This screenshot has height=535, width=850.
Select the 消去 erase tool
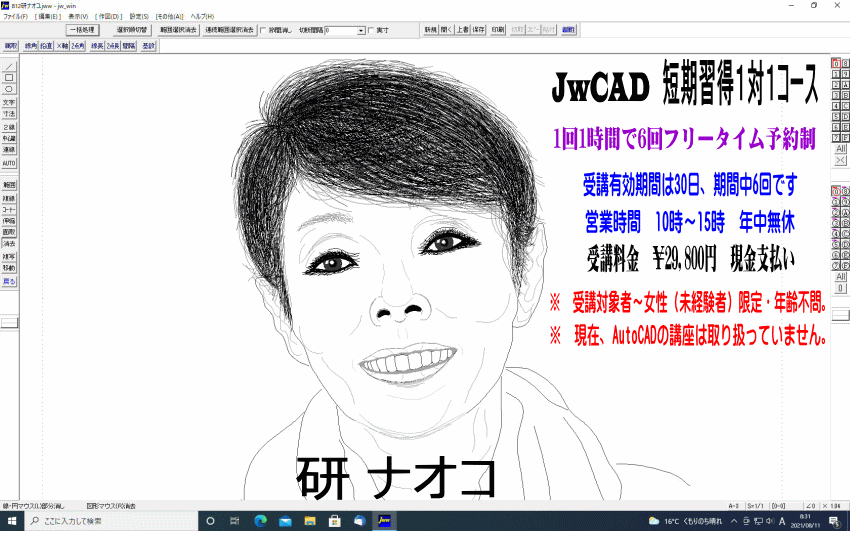coord(9,243)
